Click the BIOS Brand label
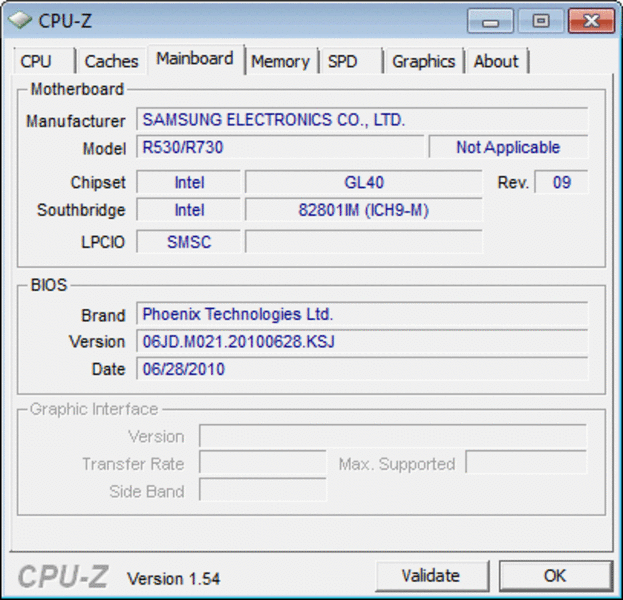The height and width of the screenshot is (600, 623). pyautogui.click(x=103, y=315)
